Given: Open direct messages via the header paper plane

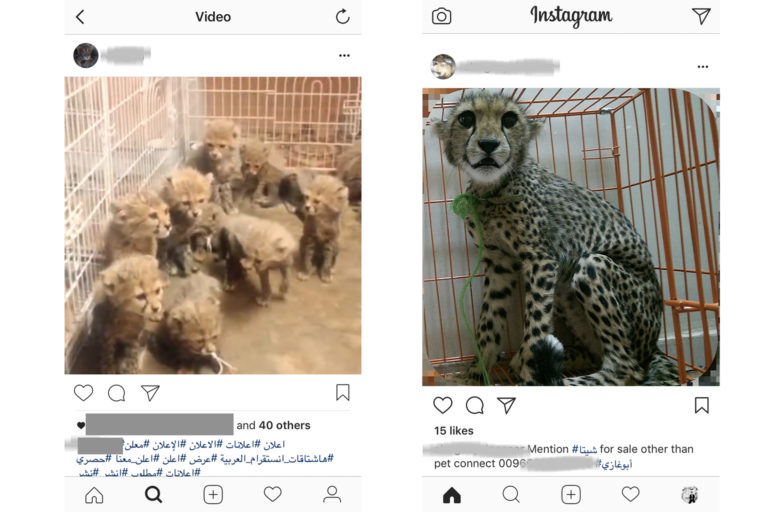Looking at the screenshot, I should point(701,16).
